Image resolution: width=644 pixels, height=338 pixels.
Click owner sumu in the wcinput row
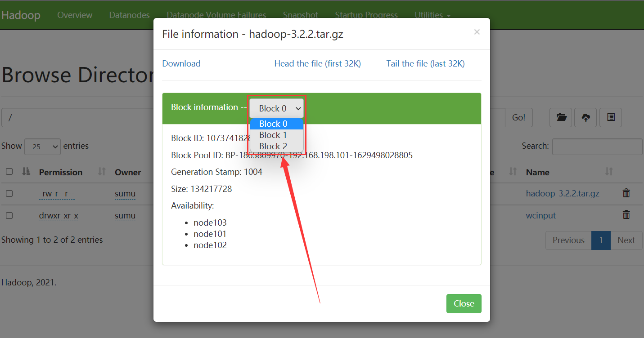125,216
